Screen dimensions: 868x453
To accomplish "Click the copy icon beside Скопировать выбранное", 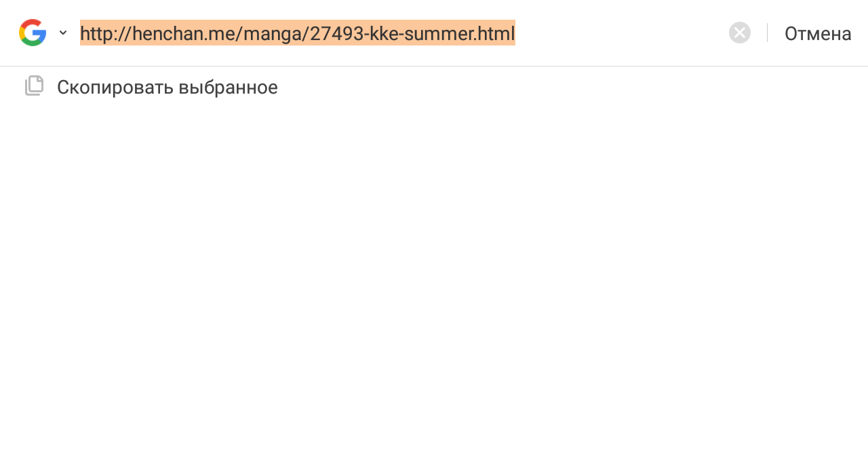I will pyautogui.click(x=35, y=86).
